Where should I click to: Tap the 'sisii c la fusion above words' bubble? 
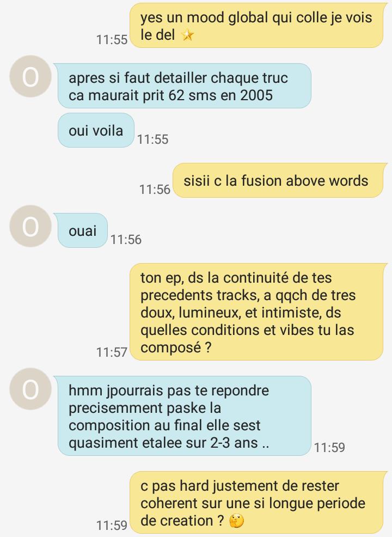click(x=280, y=180)
